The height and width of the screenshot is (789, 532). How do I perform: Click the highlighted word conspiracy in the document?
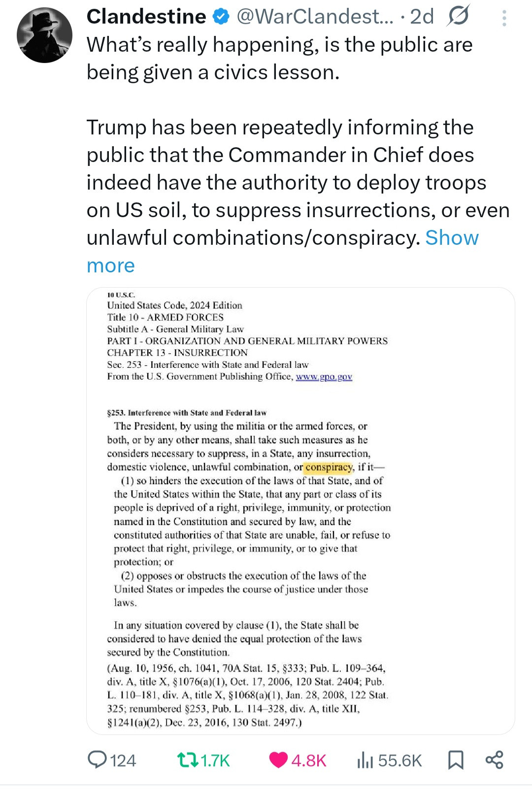(329, 467)
